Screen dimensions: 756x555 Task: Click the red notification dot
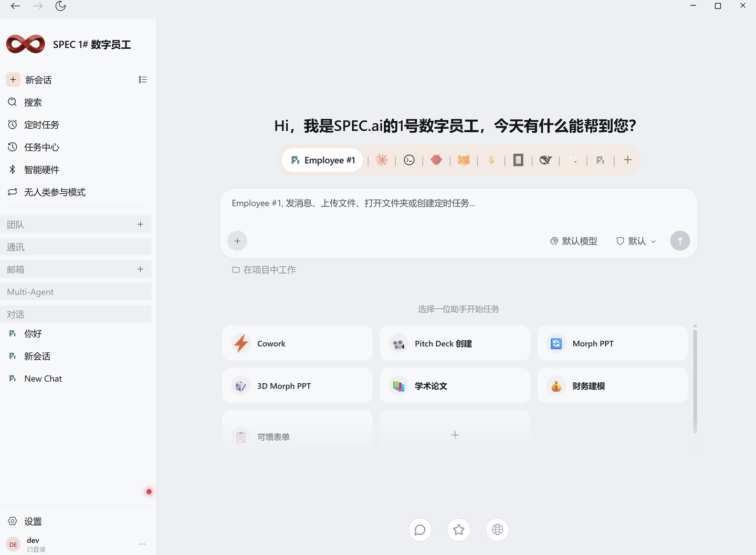coord(149,492)
